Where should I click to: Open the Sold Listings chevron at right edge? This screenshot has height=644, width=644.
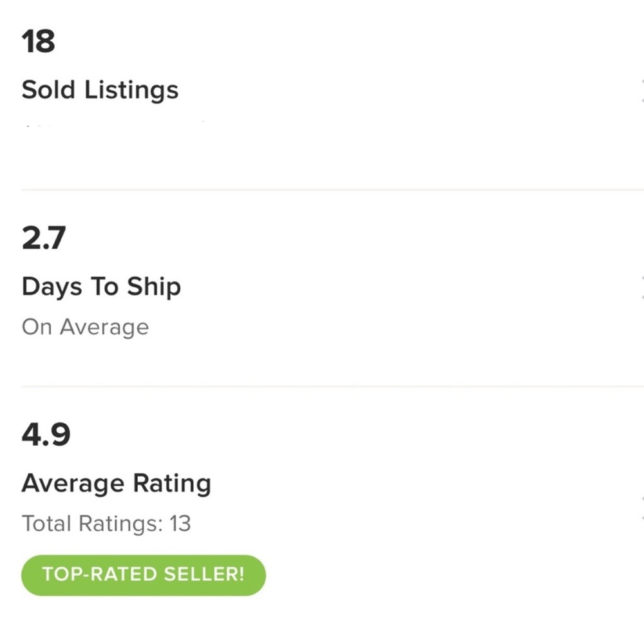tap(641, 91)
